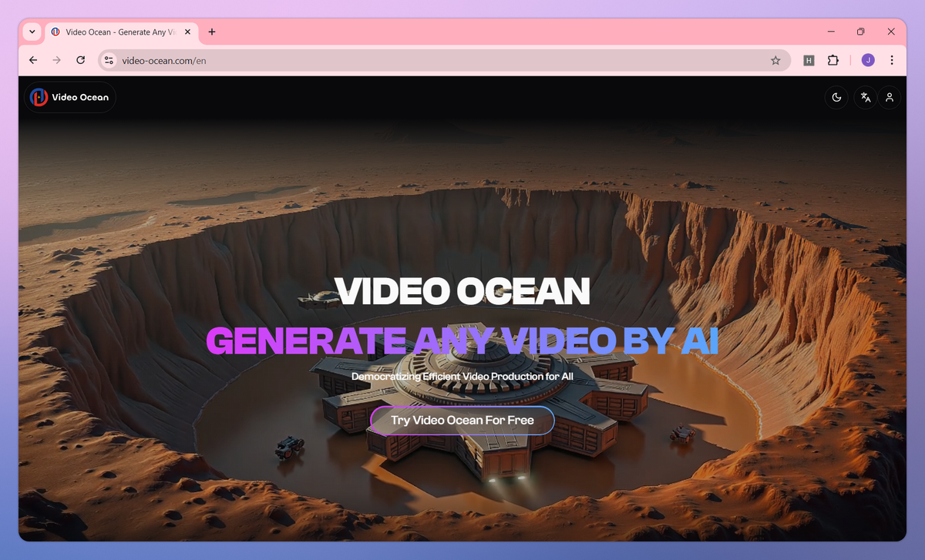Open the language translation menu

point(866,97)
